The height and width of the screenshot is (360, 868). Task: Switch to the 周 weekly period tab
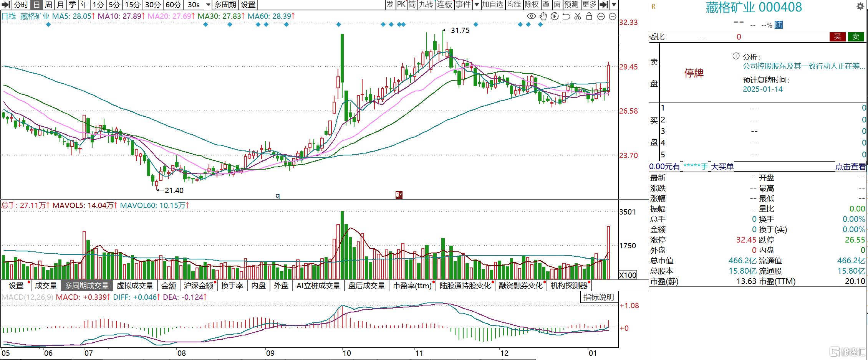[x=48, y=5]
